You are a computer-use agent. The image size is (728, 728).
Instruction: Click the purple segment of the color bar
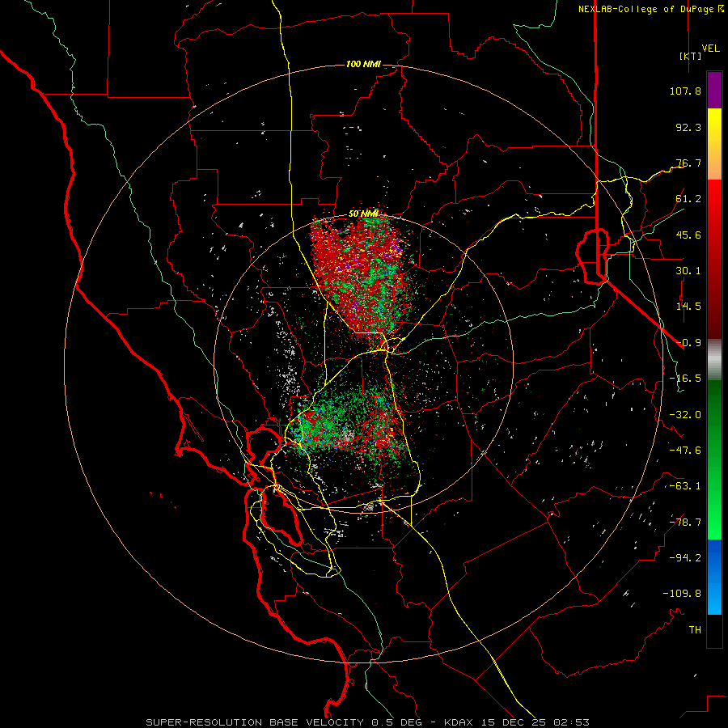[714, 90]
